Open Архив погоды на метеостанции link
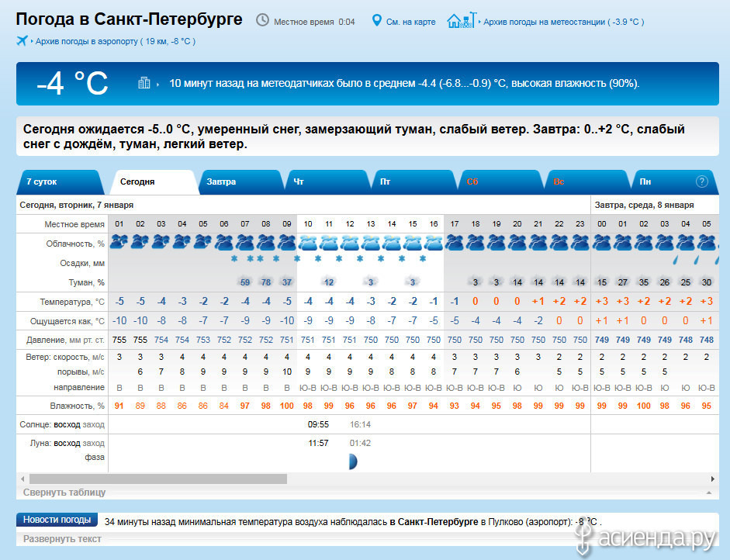Screen dimensions: 730x560 pos(563,22)
